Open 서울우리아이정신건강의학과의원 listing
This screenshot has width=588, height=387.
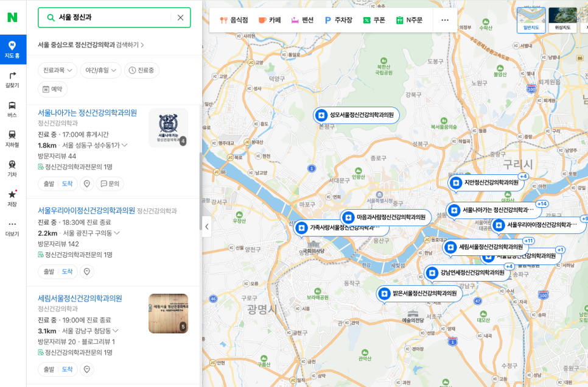tap(86, 211)
